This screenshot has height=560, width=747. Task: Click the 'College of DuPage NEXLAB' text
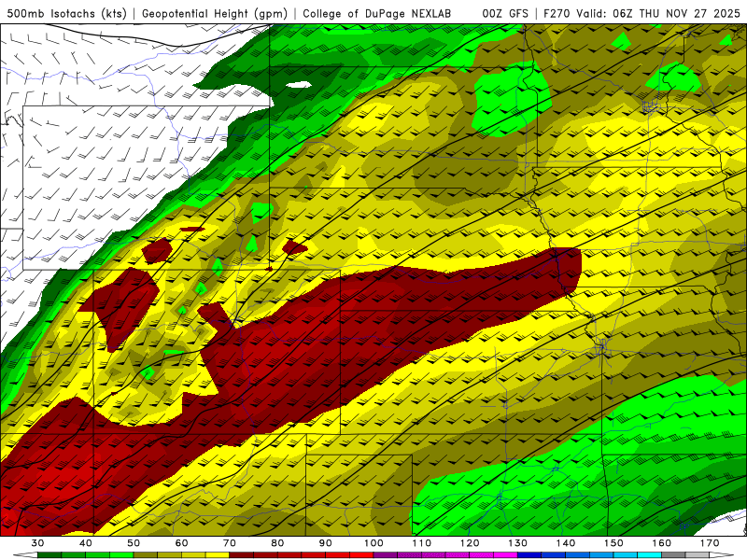click(x=377, y=14)
